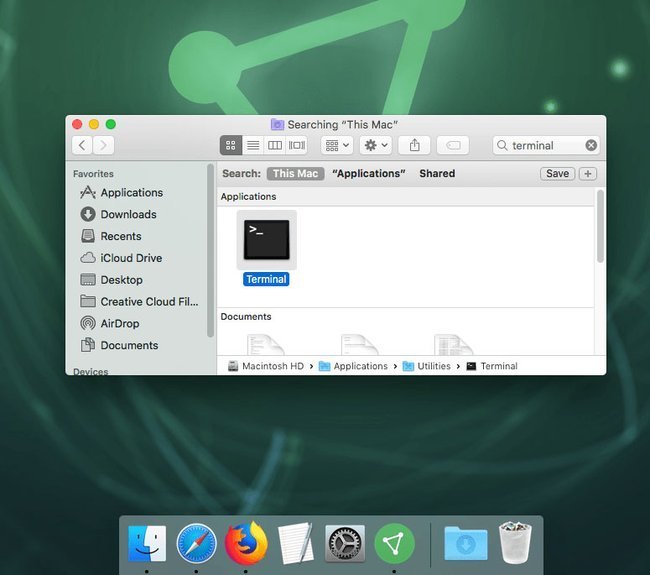This screenshot has height=575, width=650.
Task: Open the gear action menu
Action: coord(376,145)
